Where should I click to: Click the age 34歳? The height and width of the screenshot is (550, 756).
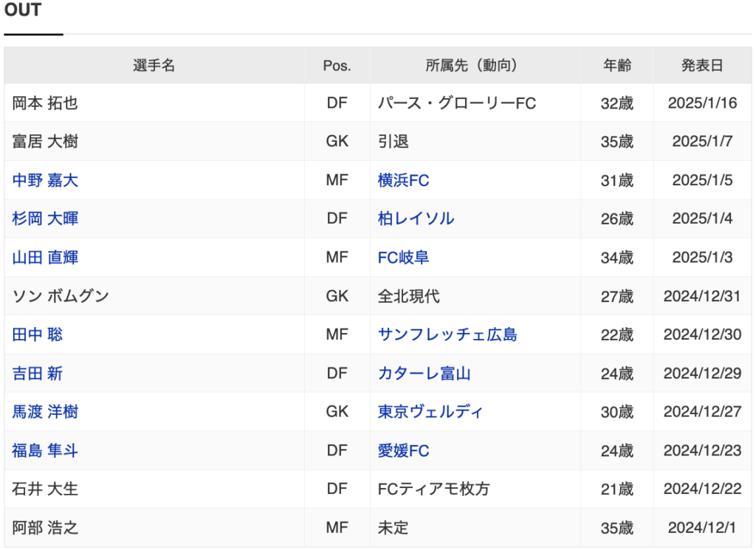pos(617,258)
